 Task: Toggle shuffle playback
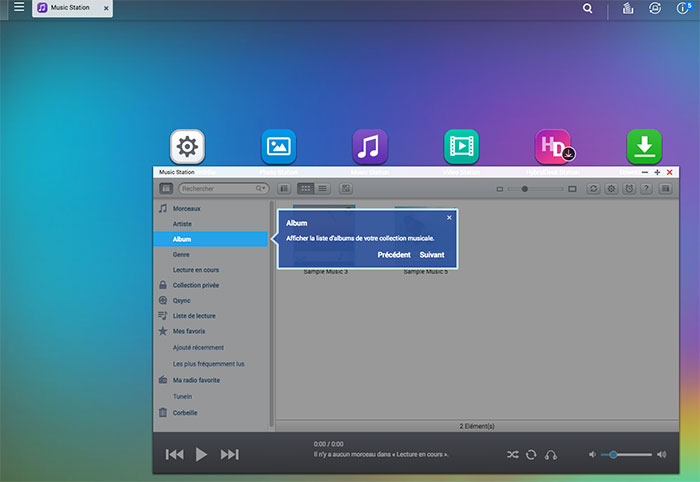512,455
